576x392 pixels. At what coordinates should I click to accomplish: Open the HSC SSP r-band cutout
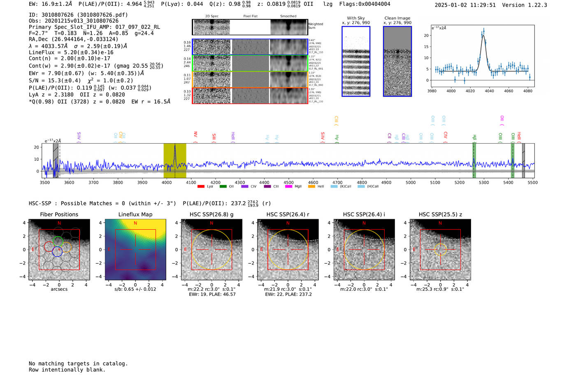tap(288, 250)
